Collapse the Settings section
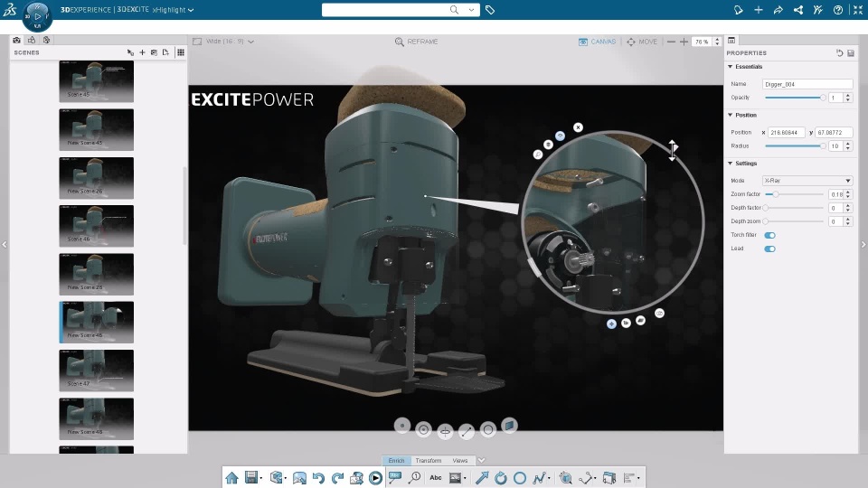Viewport: 868px width, 488px height. click(731, 164)
